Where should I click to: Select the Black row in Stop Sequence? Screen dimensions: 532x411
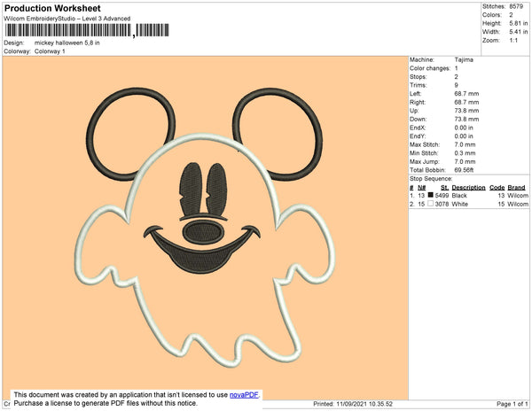pyautogui.click(x=469, y=196)
